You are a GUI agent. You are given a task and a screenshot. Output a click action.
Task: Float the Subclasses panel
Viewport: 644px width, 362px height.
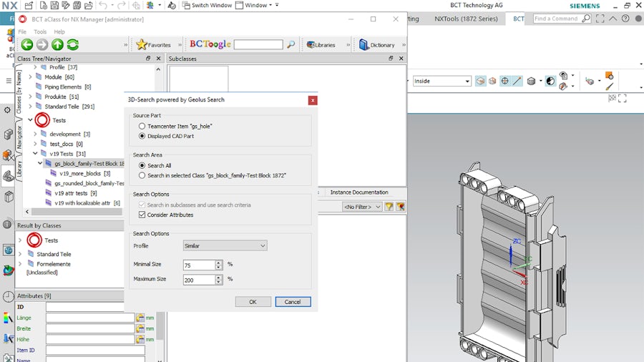point(391,58)
